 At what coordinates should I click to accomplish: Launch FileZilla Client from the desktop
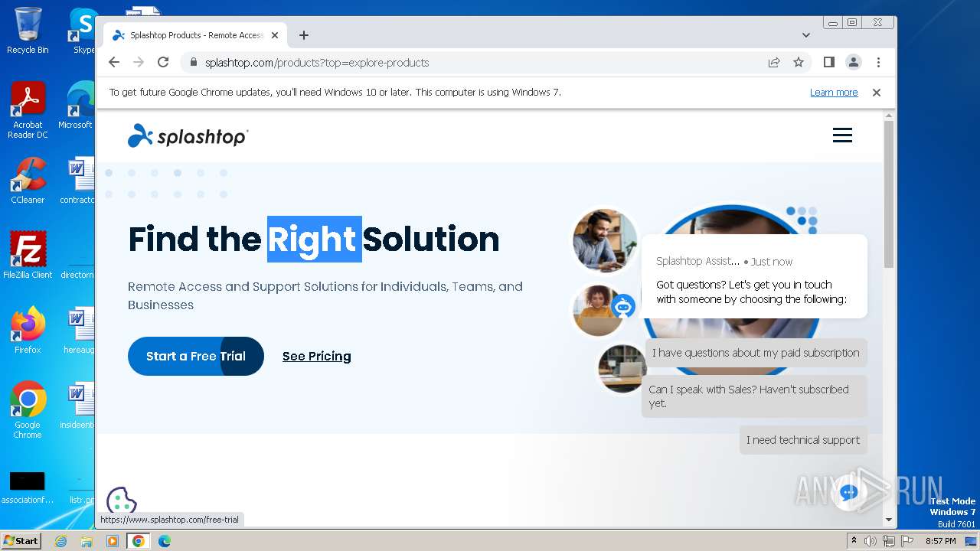pyautogui.click(x=28, y=255)
